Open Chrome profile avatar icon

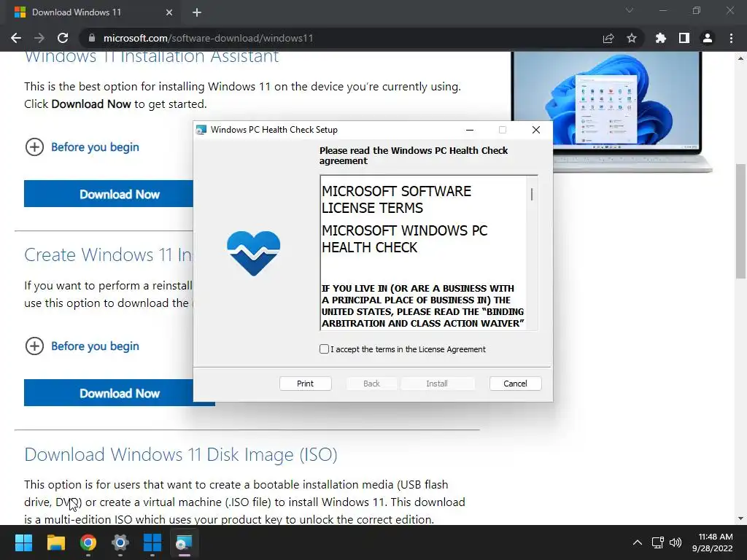pos(708,38)
